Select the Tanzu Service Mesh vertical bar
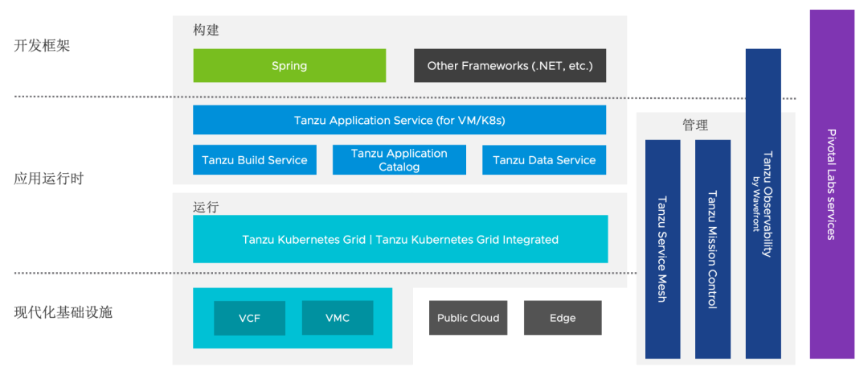The width and height of the screenshot is (868, 371). [662, 249]
